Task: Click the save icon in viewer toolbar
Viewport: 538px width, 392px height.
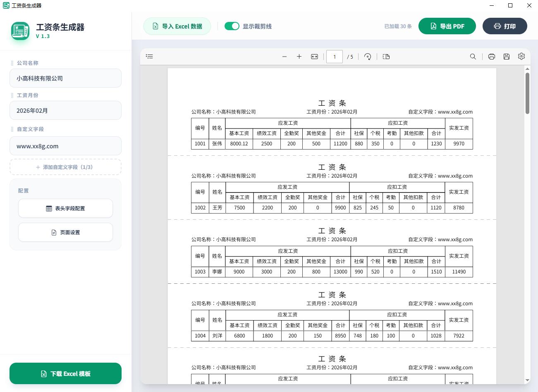Action: click(507, 57)
